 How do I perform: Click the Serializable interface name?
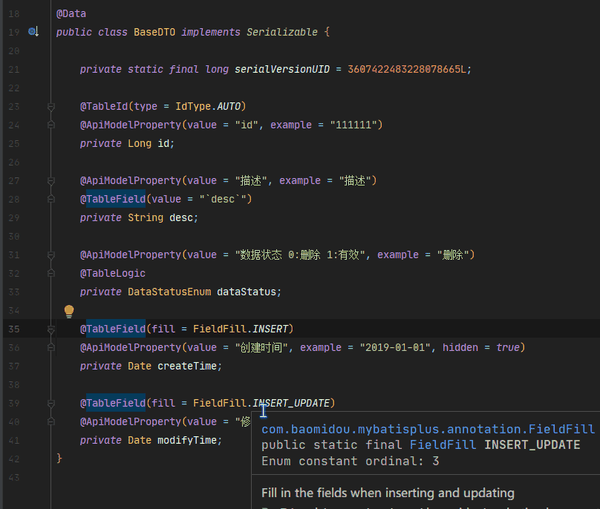point(282,32)
